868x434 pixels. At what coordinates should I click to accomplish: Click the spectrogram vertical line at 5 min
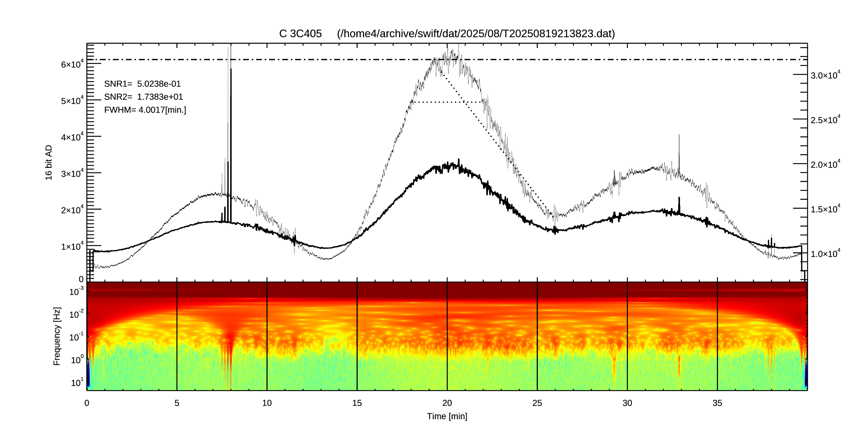click(177, 336)
